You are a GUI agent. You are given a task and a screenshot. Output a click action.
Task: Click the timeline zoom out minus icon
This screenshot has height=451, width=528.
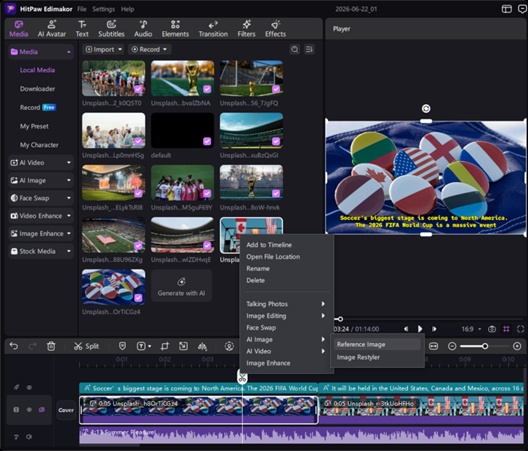point(452,346)
